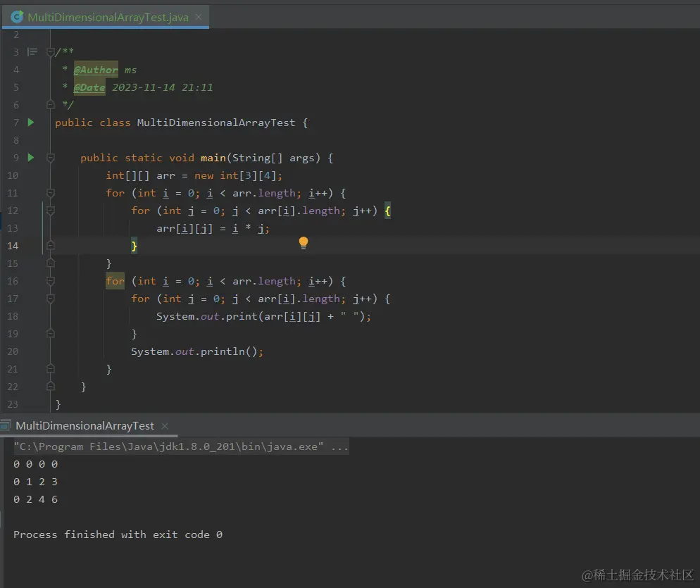Click the main method name on line 9

click(x=213, y=158)
